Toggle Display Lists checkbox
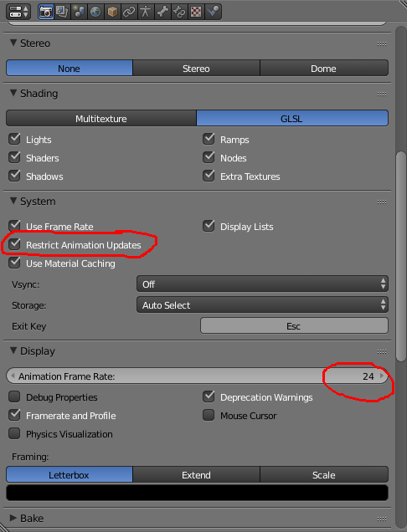Image resolution: width=407 pixels, height=532 pixels. 209,226
